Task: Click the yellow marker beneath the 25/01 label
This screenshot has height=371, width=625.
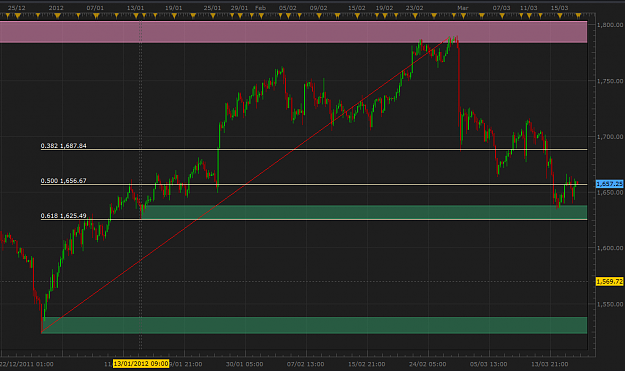Action: pos(213,16)
